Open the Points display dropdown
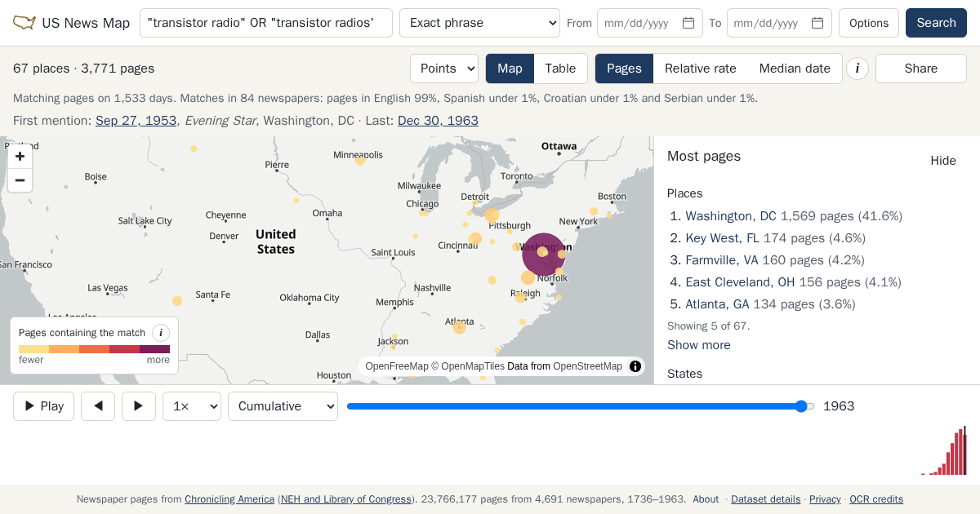Viewport: 980px width, 514px height. 444,69
